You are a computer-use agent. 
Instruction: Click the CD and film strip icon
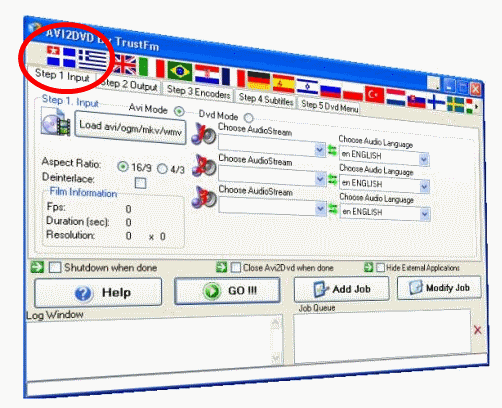coord(56,122)
